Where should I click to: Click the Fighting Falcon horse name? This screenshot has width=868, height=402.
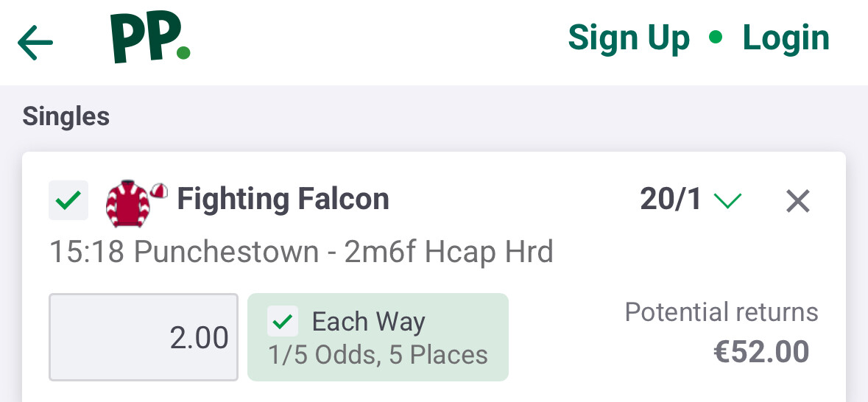pos(283,200)
